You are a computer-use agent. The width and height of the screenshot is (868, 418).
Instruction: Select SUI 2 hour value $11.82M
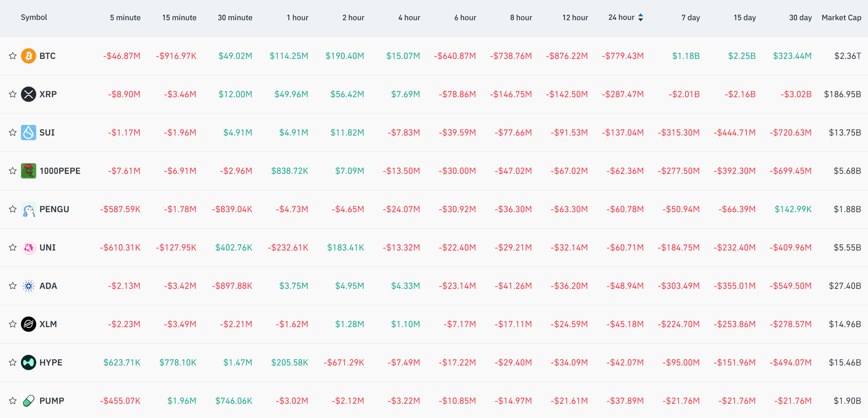tap(347, 132)
